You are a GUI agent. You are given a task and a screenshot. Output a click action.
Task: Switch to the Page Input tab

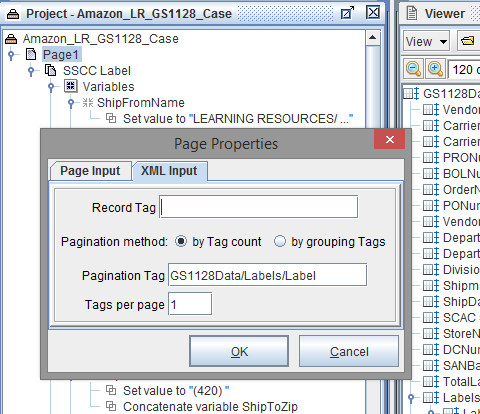pyautogui.click(x=90, y=171)
